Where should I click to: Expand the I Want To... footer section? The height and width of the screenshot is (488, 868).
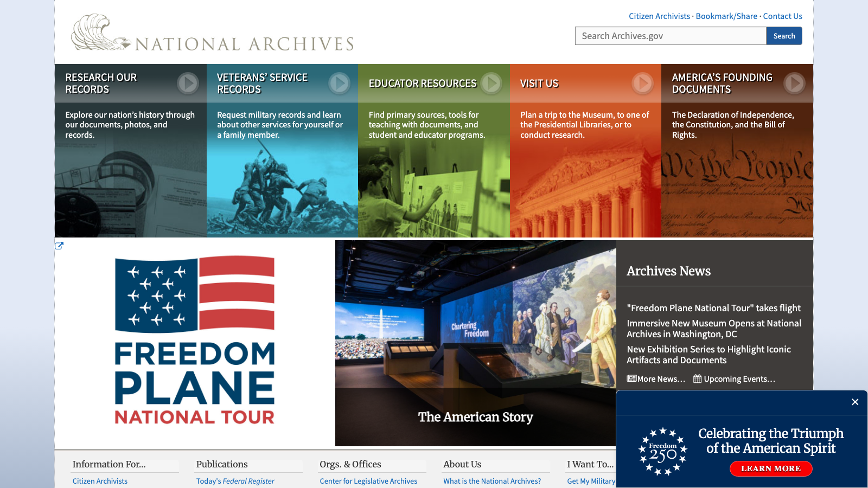[590, 464]
